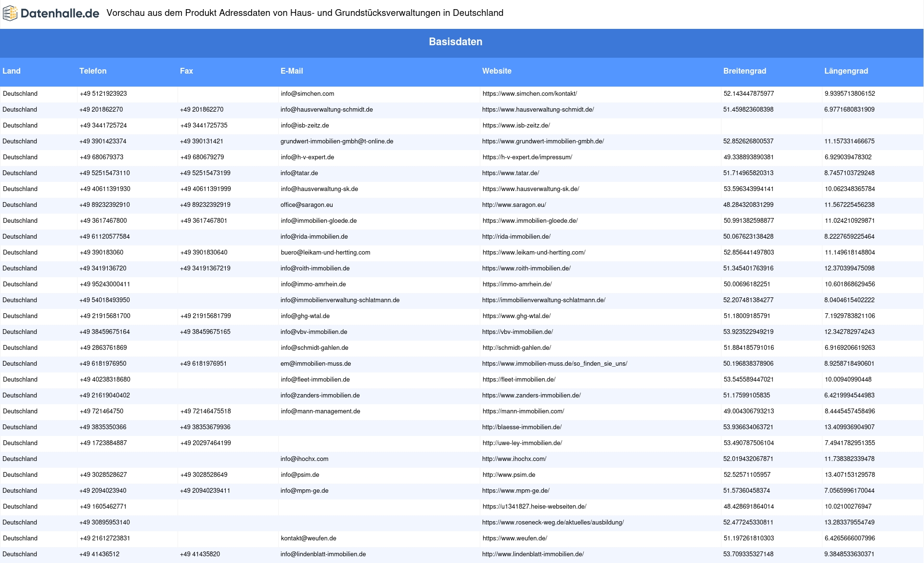Open the http://www.saragon.eu/ link
The image size is (924, 563).
tap(514, 205)
